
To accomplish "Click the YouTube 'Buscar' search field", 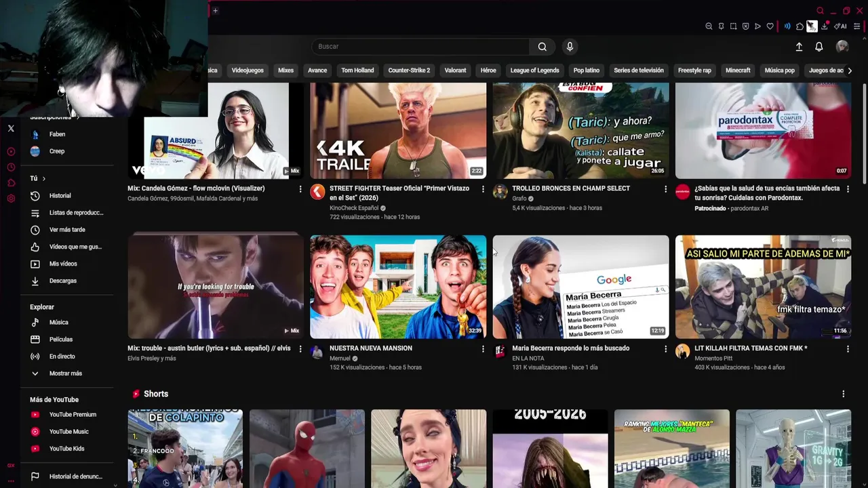I will pos(420,46).
